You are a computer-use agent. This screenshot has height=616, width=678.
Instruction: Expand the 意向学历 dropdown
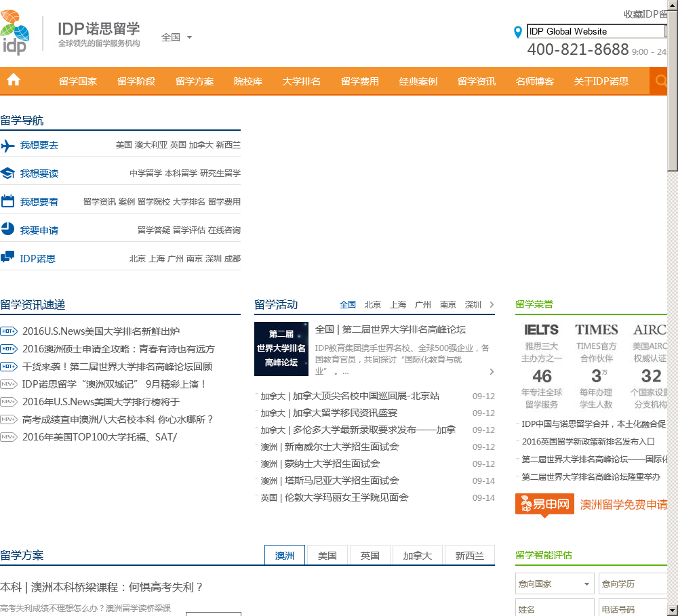coord(633,584)
